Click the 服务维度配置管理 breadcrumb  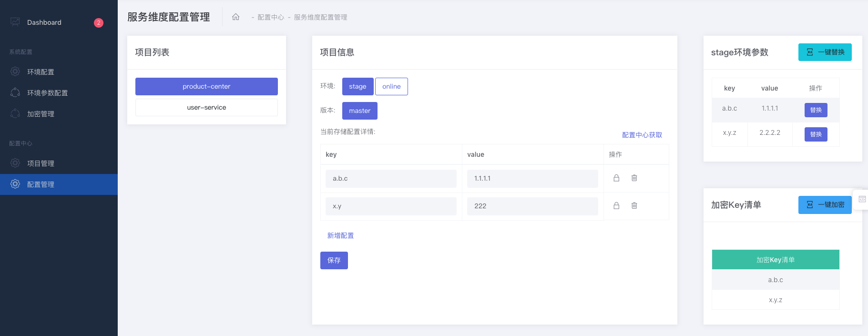tap(320, 17)
